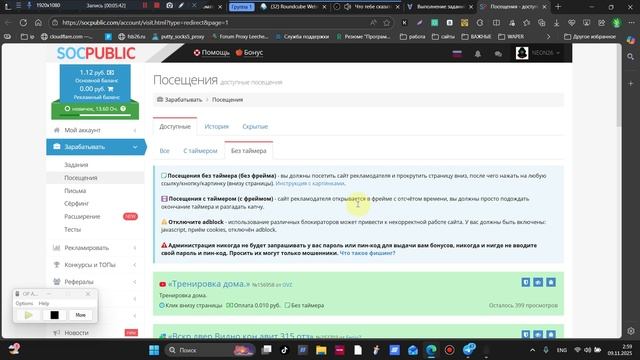The height and width of the screenshot is (360, 640).
Task: Open Новости in sidebar
Action: tap(76, 333)
